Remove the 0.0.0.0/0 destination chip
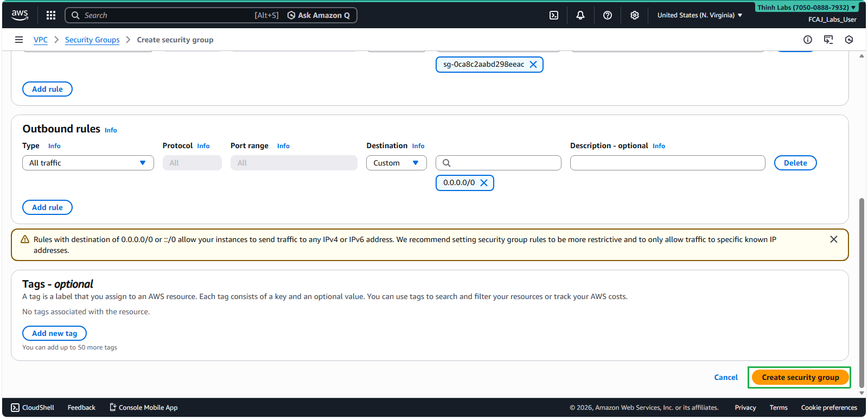868x419 pixels. pyautogui.click(x=484, y=183)
